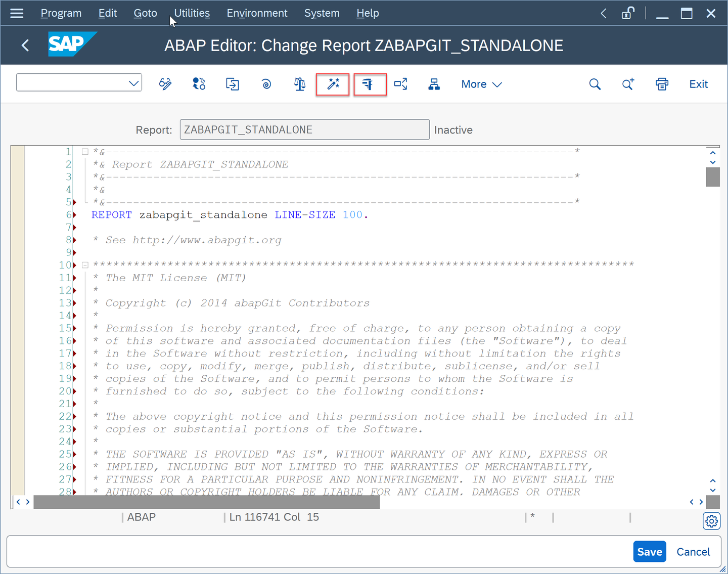The width and height of the screenshot is (728, 574).
Task: Toggle Display/Change mode pencil-glasses icon
Action: point(165,84)
